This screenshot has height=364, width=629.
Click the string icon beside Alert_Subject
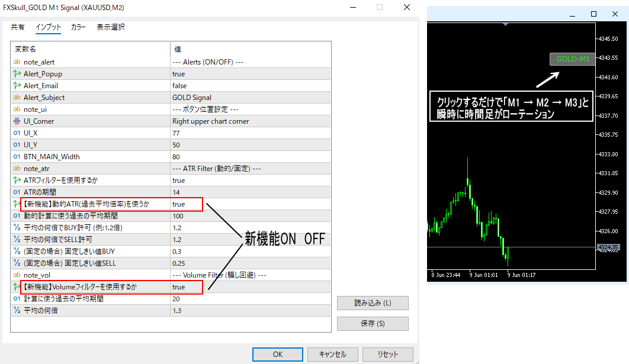[x=17, y=98]
